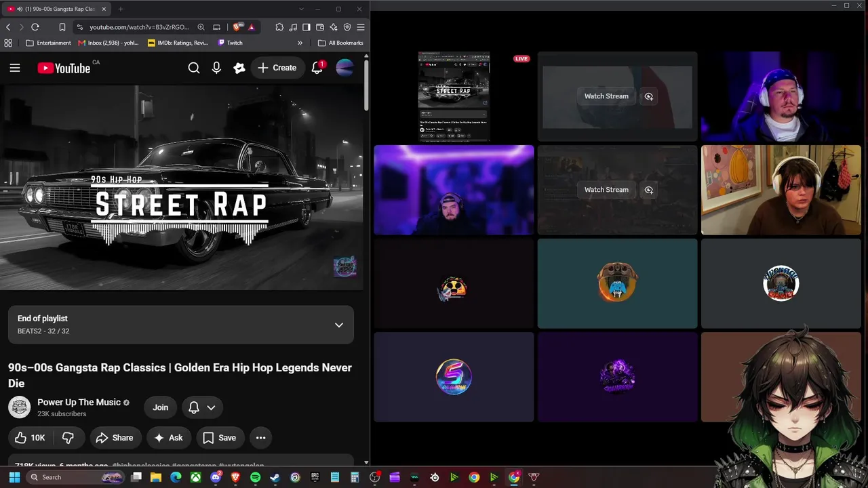Viewport: 868px width, 488px height.
Task: Open the YouTube AI sparkle icon in header
Action: pos(239,68)
